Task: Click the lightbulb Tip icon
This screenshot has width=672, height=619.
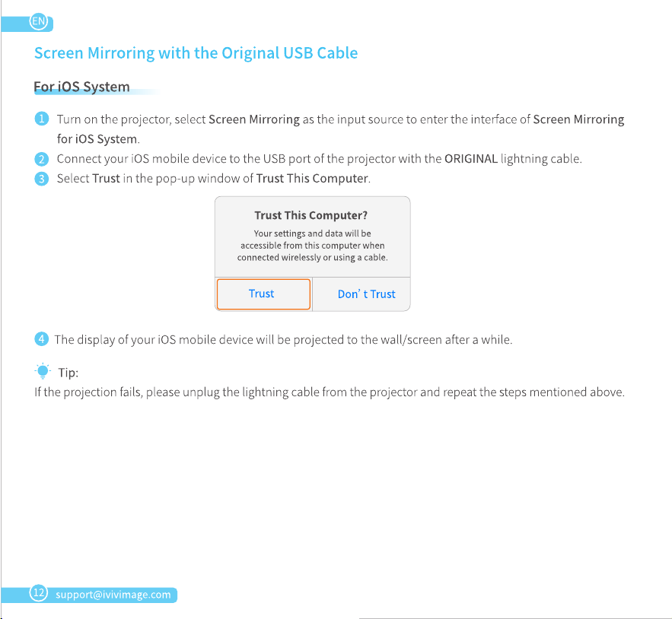Action: click(43, 371)
